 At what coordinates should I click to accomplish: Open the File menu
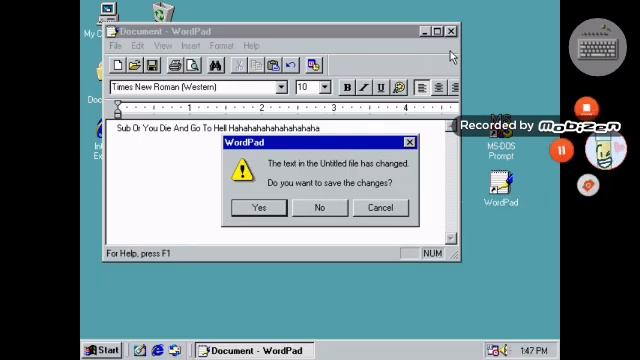tap(115, 46)
